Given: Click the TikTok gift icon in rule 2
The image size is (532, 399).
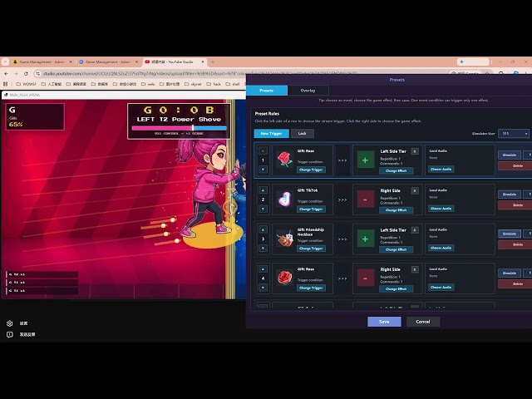Looking at the screenshot, I should pyautogui.click(x=284, y=199).
